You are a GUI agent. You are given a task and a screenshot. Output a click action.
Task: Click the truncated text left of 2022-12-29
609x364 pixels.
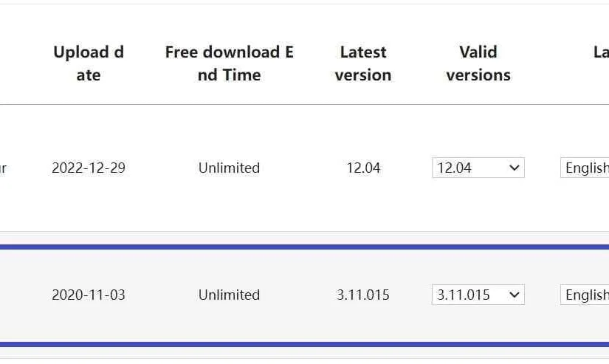3,168
